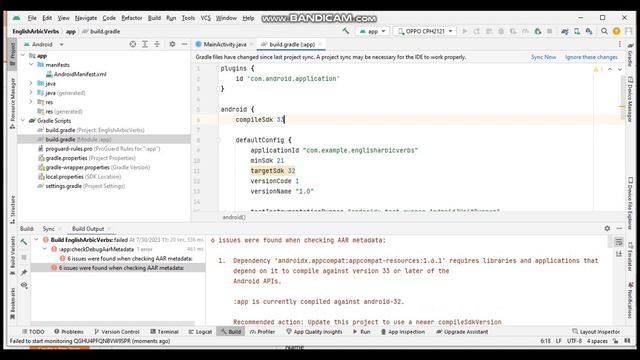Open Upgrade Assistant from bottom bar
Viewport: 640px width, 360px height.
462,332
